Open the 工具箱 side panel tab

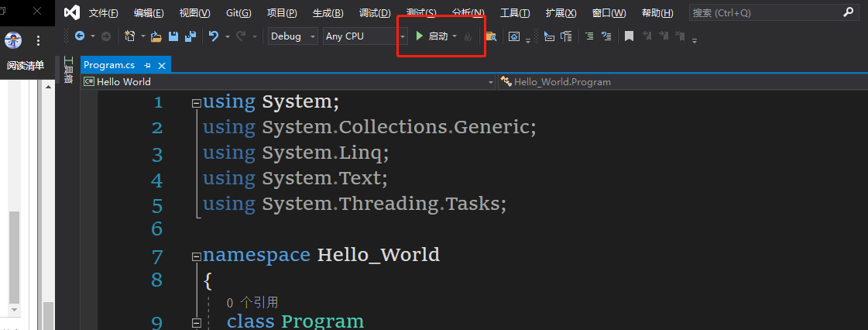pos(68,70)
